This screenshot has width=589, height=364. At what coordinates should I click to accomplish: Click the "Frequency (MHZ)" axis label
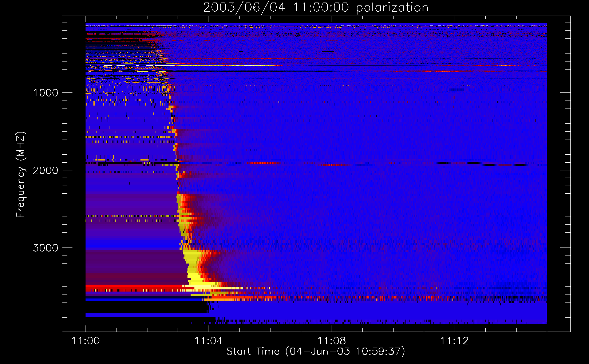(x=21, y=175)
